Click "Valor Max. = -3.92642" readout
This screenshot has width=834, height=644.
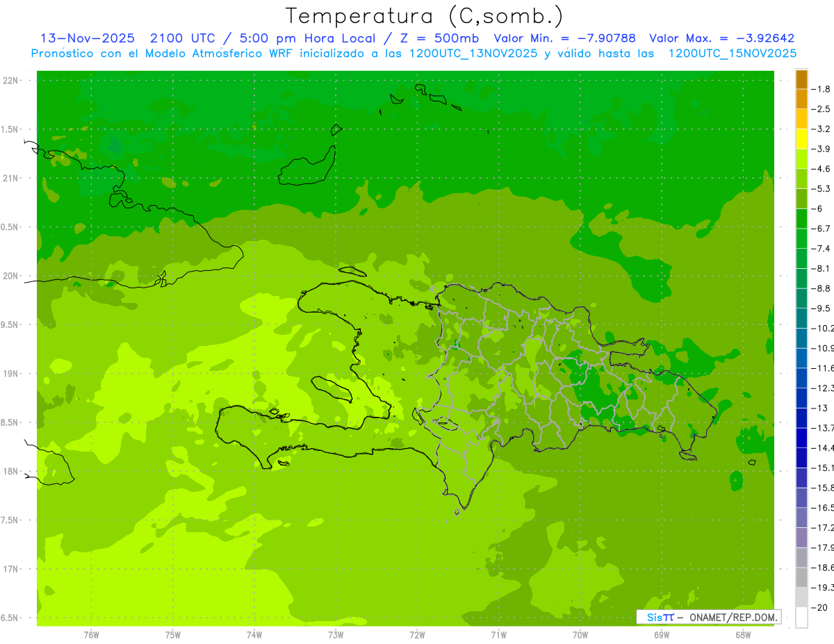pyautogui.click(x=722, y=38)
